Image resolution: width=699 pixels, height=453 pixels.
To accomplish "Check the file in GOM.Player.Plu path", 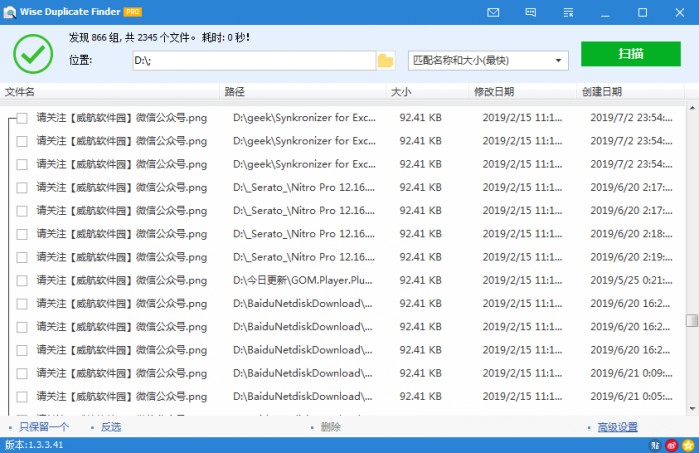I will pos(22,280).
